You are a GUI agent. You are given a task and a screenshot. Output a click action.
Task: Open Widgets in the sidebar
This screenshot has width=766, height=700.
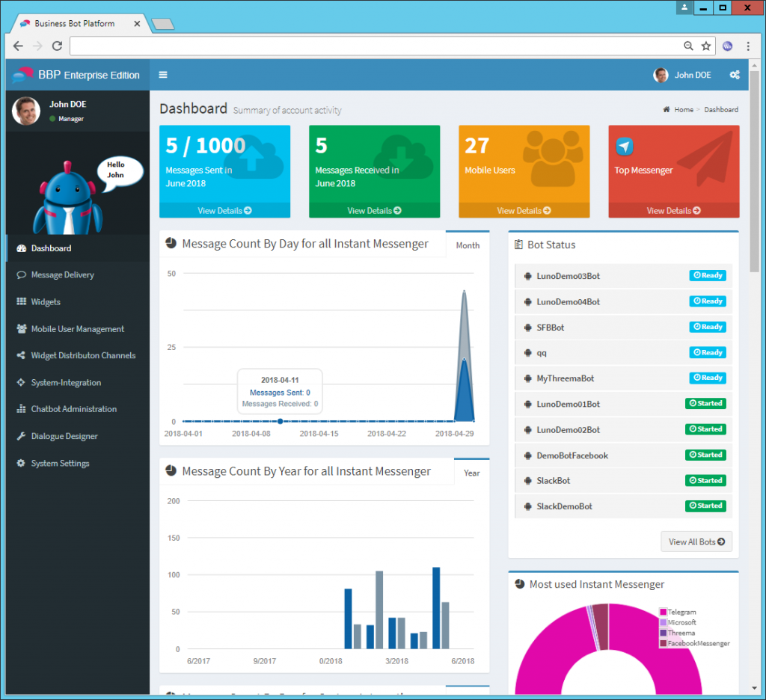click(78, 302)
